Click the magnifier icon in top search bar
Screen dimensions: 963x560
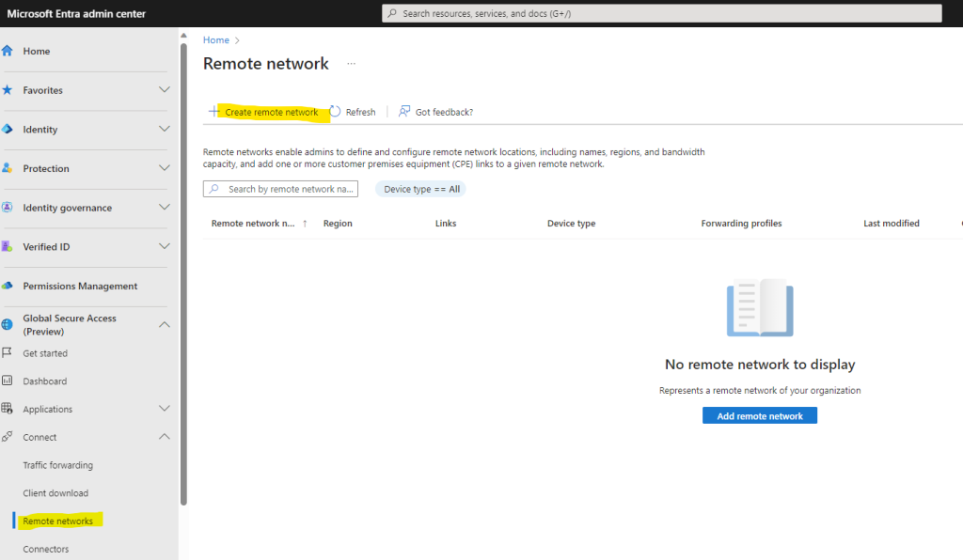392,13
